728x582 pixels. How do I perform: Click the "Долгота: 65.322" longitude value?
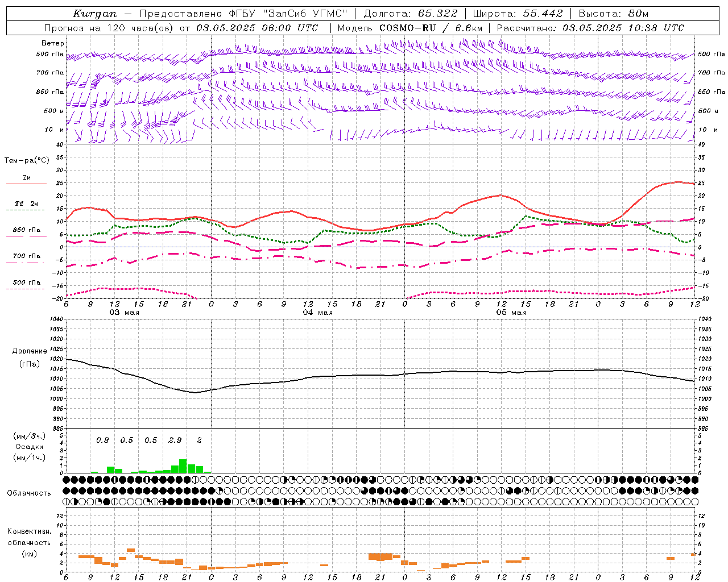(x=410, y=14)
